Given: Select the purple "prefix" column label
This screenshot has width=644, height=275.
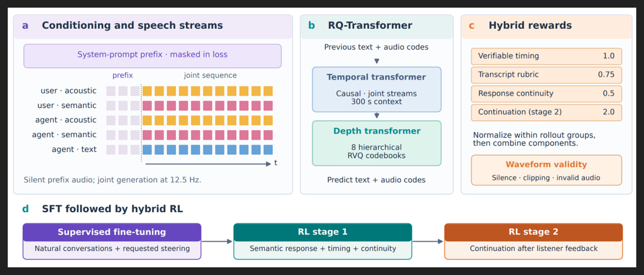Looking at the screenshot, I should coord(123,75).
